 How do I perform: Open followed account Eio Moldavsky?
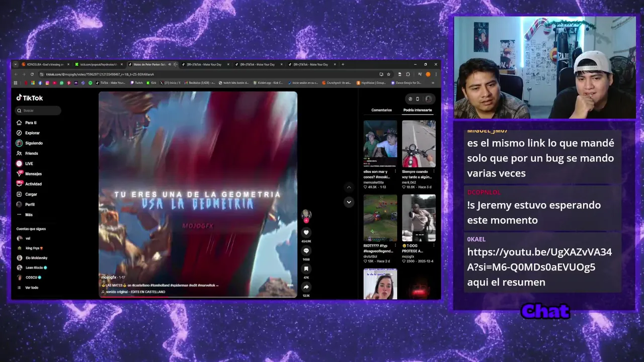coord(32,258)
